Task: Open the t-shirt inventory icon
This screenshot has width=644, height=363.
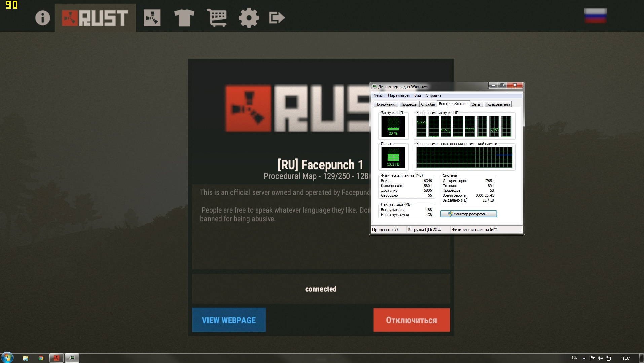Action: (184, 18)
